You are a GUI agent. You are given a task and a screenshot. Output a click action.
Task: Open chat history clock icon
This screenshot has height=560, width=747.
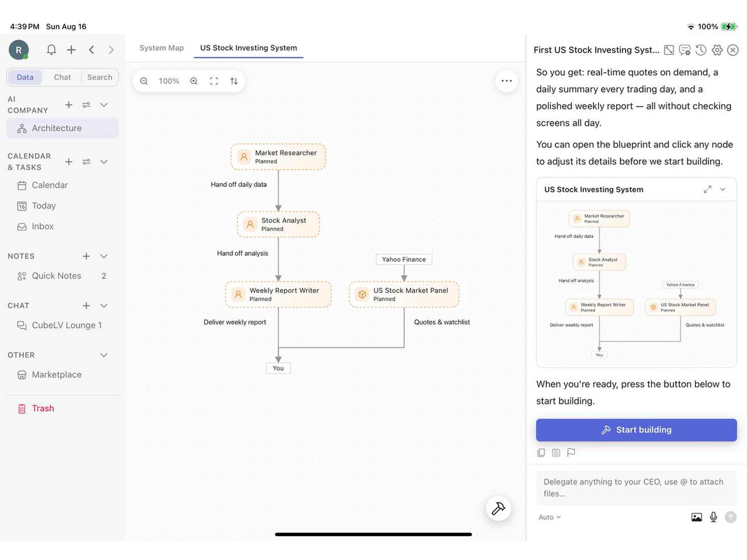(701, 50)
